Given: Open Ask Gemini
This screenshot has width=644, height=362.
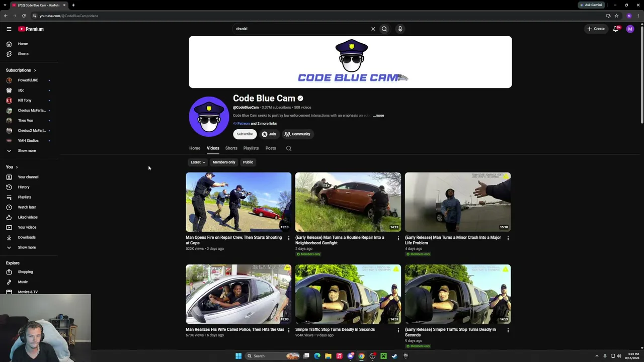Looking at the screenshot, I should [591, 5].
